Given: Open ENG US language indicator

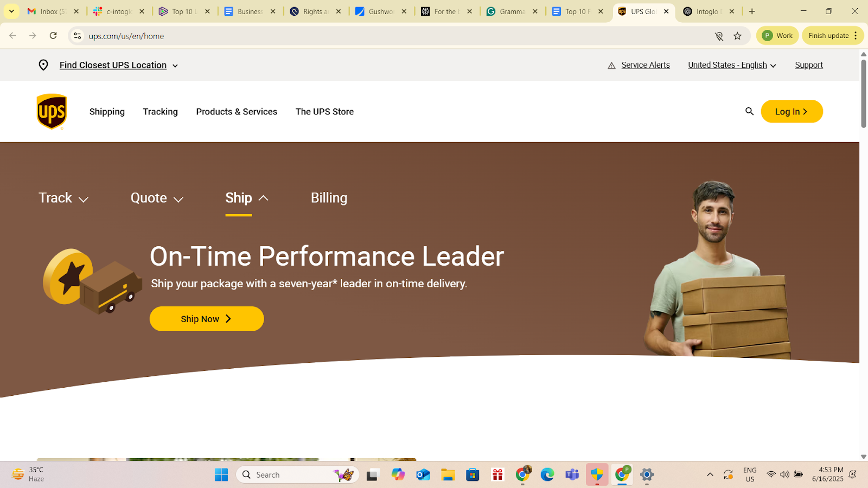Looking at the screenshot, I should [x=750, y=474].
